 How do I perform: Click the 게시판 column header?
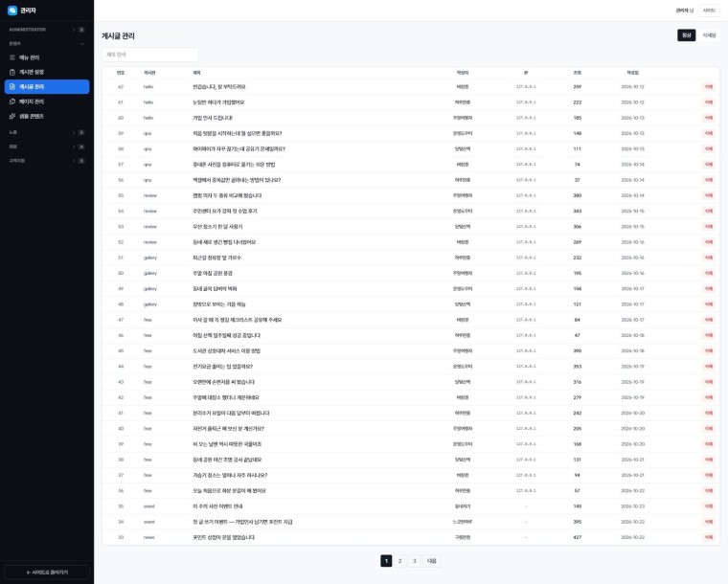point(149,73)
